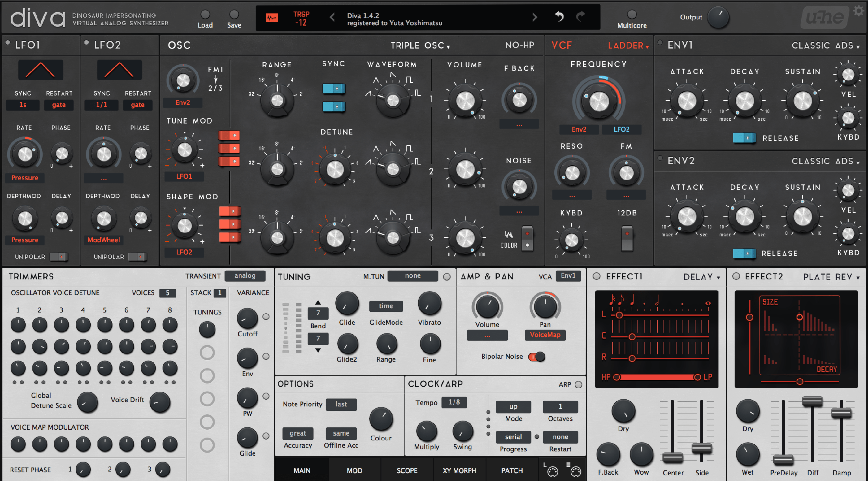Open the TRIPLE OSC model dropdown
868x481 pixels.
[x=420, y=46]
